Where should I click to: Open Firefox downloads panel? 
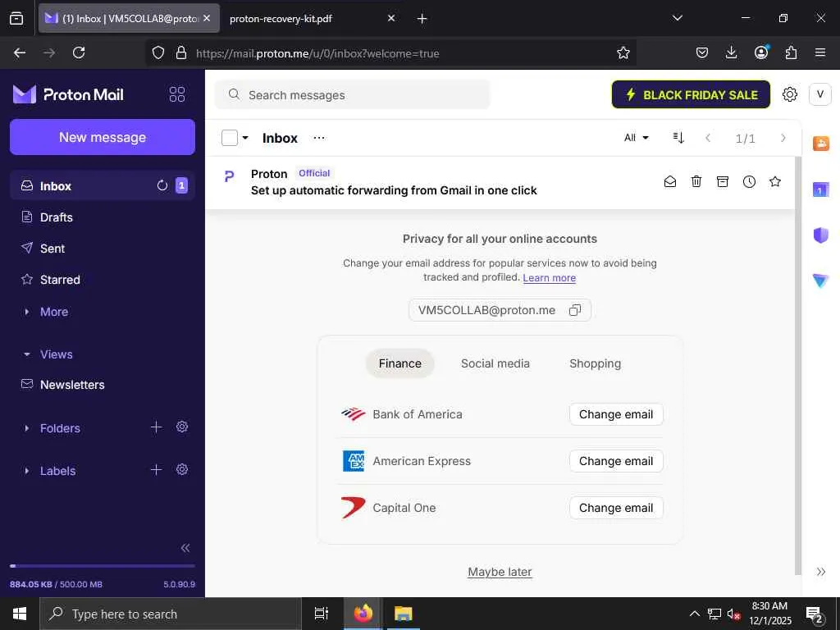[x=731, y=52]
